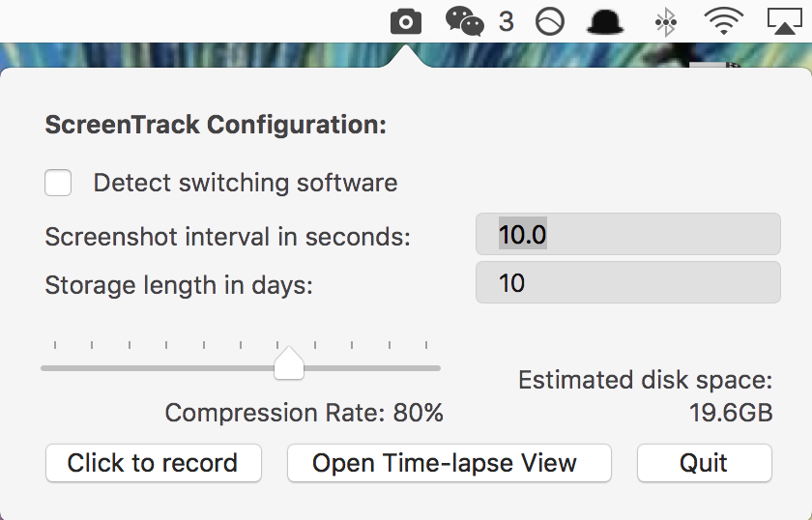Focus the Screenshot interval in seconds field
This screenshot has width=812, height=520.
coord(627,235)
